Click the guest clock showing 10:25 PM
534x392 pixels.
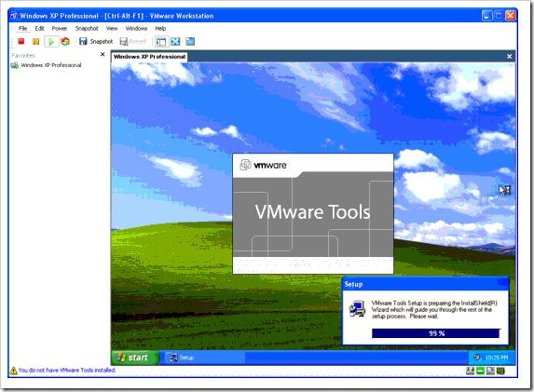tap(496, 358)
